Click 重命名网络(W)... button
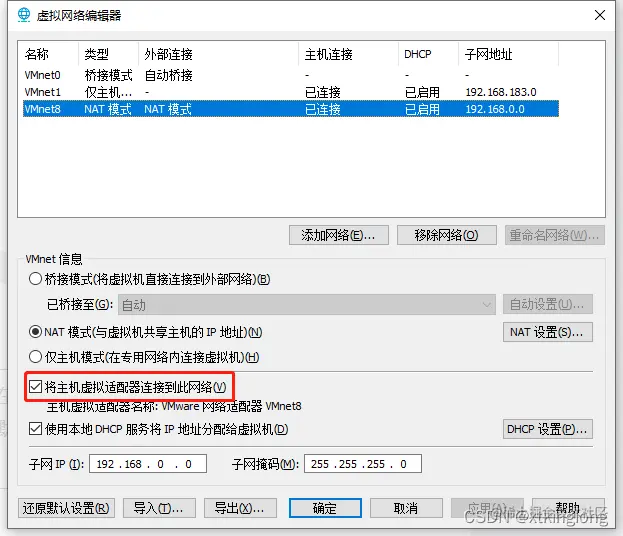This screenshot has height=536, width=623. coord(555,235)
